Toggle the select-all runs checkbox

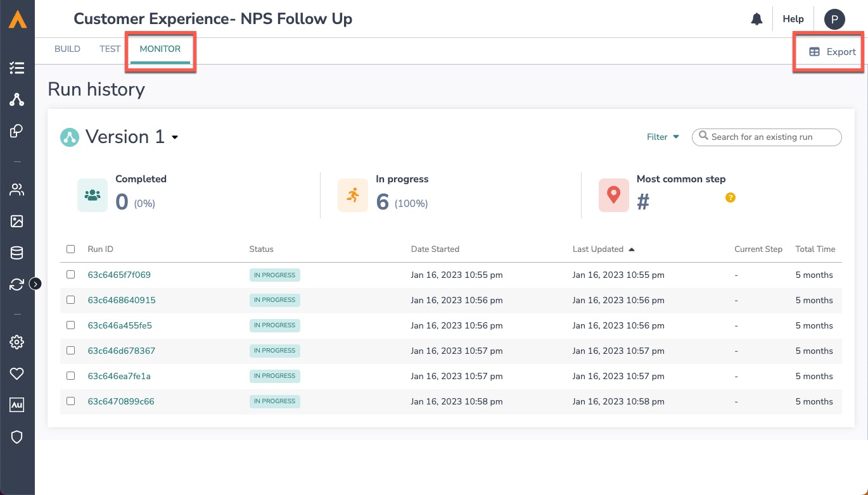click(x=71, y=249)
